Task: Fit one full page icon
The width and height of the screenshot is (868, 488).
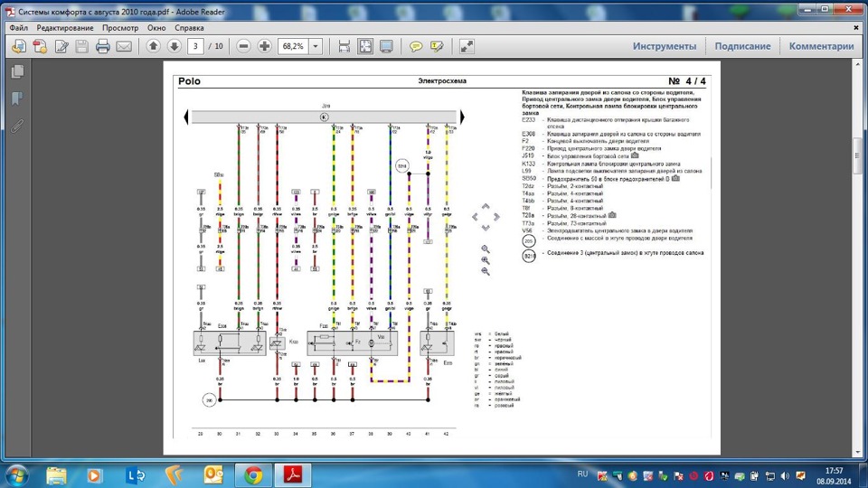Action: pyautogui.click(x=365, y=46)
